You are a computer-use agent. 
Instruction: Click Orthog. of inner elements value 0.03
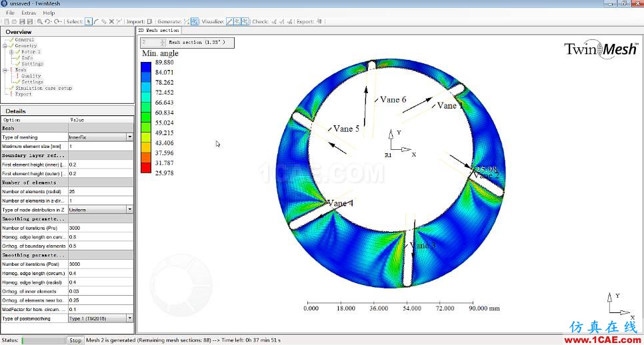(x=101, y=291)
